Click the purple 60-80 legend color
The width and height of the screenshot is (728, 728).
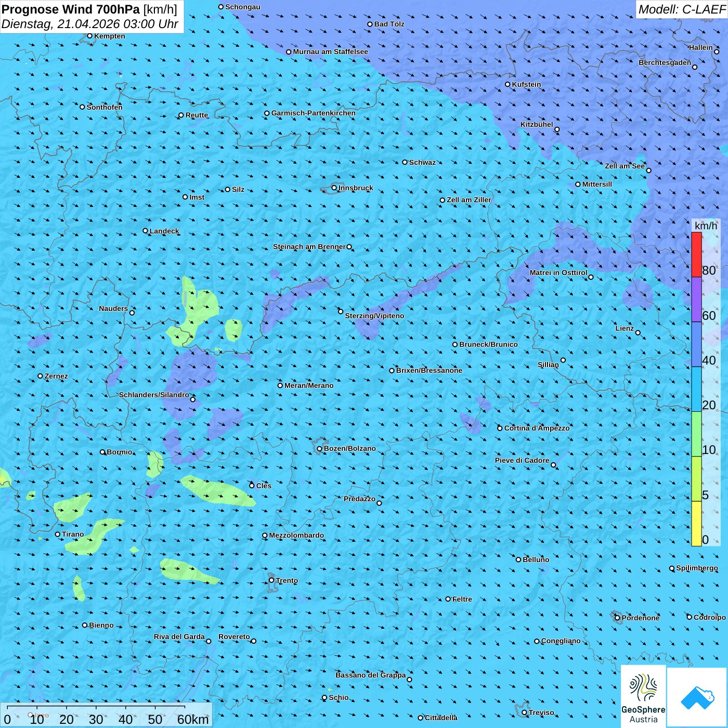tap(696, 300)
